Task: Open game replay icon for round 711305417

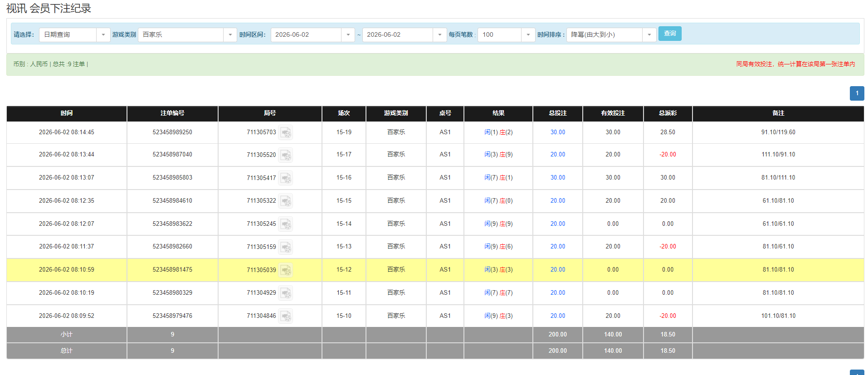Action: click(x=285, y=178)
